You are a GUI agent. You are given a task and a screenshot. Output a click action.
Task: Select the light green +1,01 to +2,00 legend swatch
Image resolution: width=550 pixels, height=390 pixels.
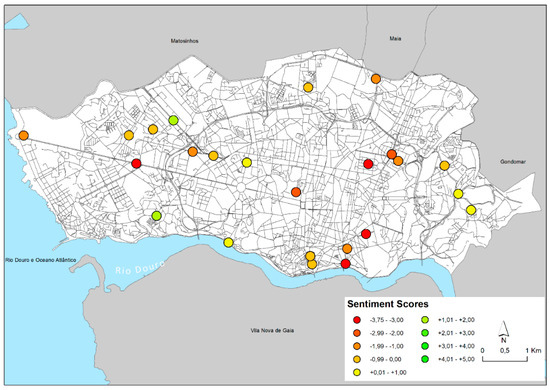point(425,320)
